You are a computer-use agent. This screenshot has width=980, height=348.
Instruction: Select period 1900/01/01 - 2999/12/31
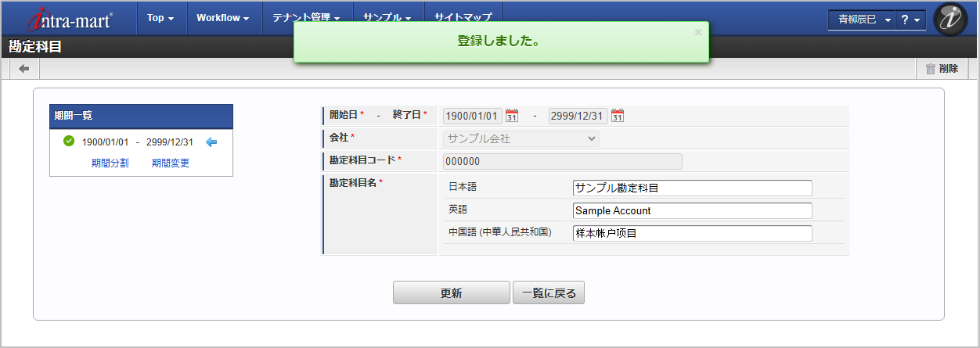click(138, 142)
